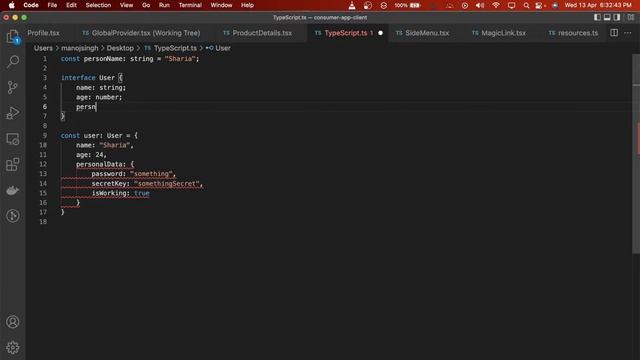The height and width of the screenshot is (360, 640).
Task: Open the Manage gear icon
Action: click(x=13, y=347)
